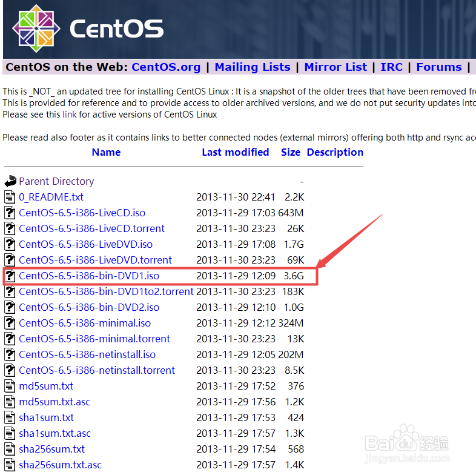Click the file icon beside CentOS-6.5-i386-minimal.iso
Viewport: 476px width, 475px height.
coord(10,323)
